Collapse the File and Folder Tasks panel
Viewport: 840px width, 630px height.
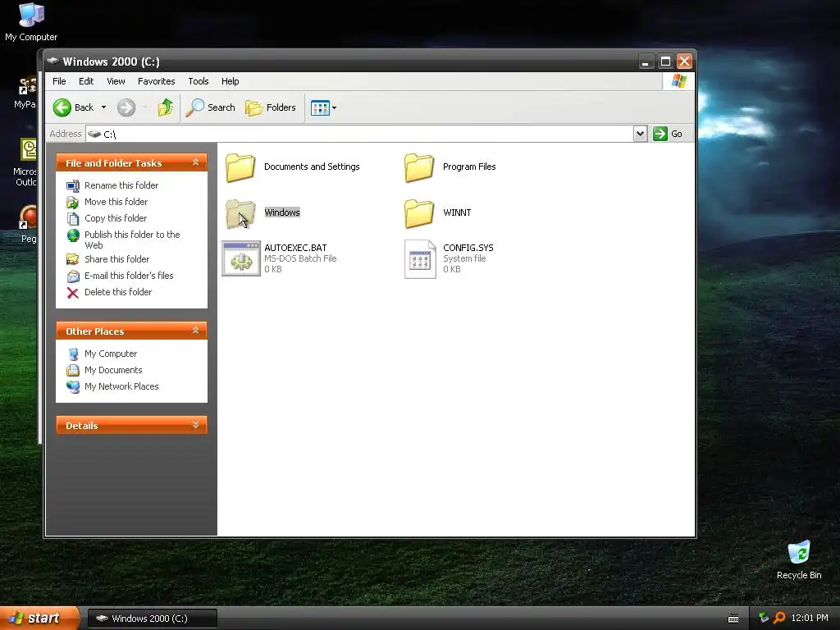tap(195, 162)
